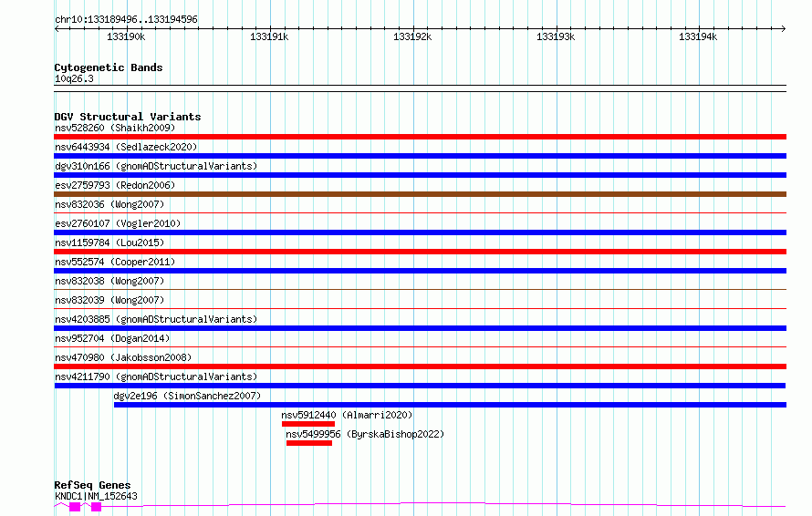Open the nsv1159784 (Lou2015) label
This screenshot has width=812, height=516.
click(x=109, y=243)
